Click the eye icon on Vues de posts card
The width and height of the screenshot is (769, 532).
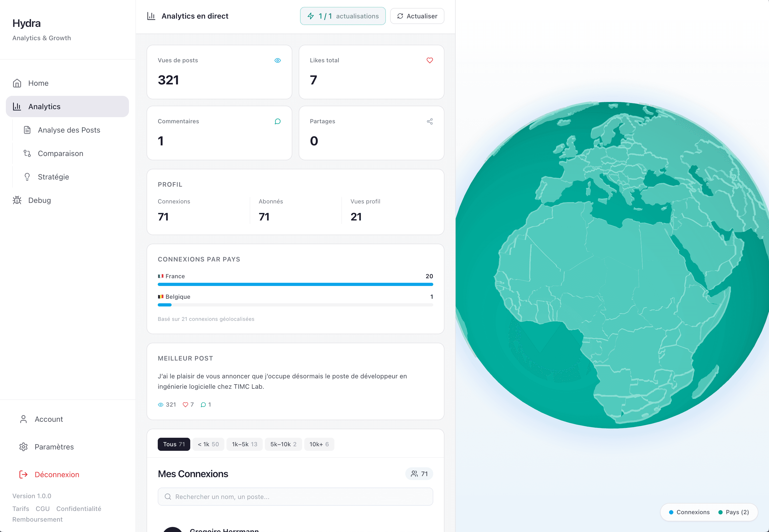point(277,60)
